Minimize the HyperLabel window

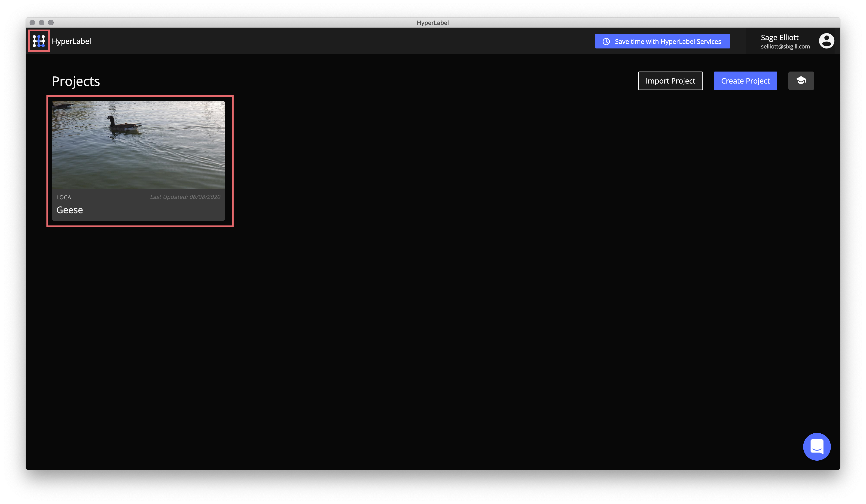coord(42,23)
